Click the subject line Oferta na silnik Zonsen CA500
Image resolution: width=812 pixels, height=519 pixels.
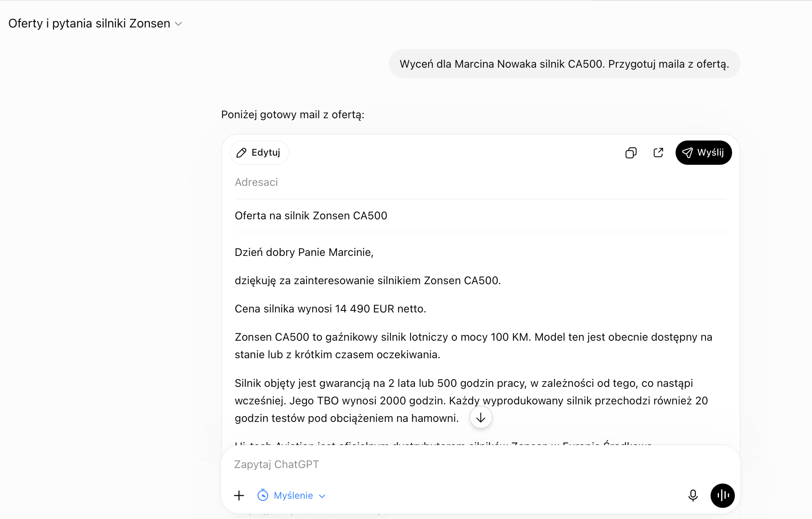[x=311, y=216]
